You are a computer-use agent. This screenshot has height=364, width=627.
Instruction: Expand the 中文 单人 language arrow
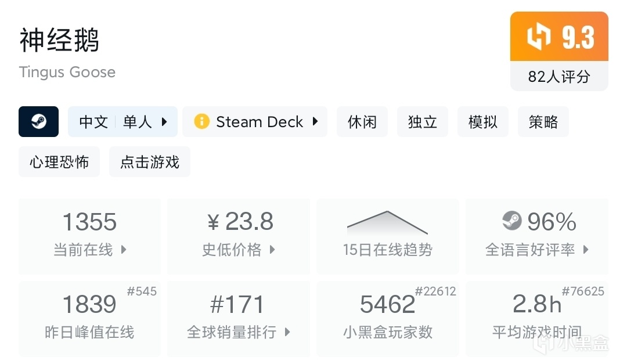(164, 122)
